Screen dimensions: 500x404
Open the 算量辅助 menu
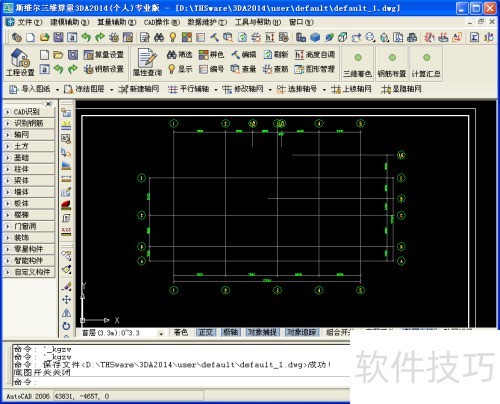pos(117,22)
